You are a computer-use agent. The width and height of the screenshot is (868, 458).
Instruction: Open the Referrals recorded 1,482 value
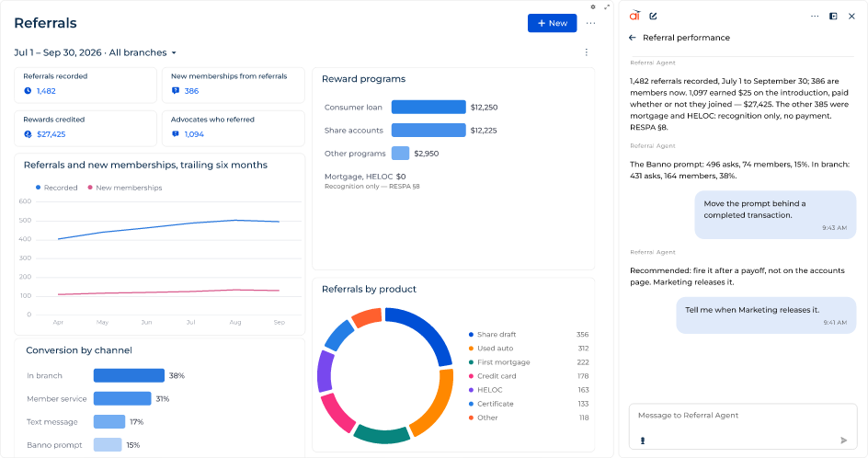tap(46, 91)
